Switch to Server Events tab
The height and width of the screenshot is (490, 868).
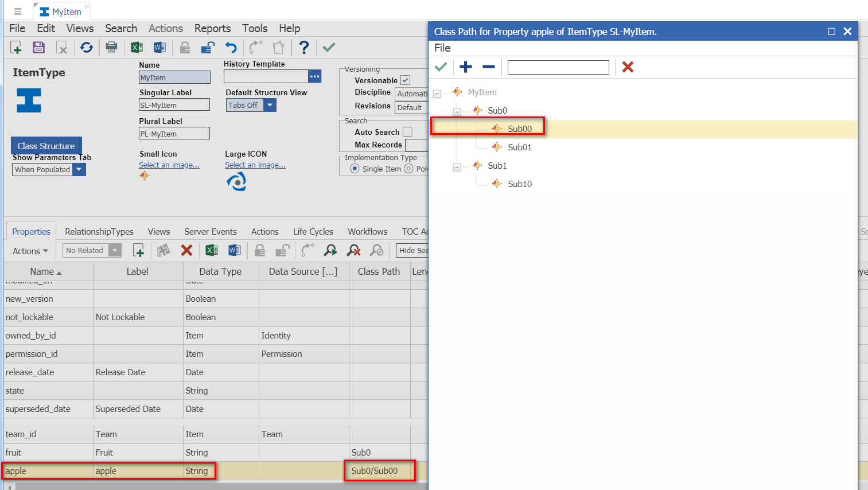[211, 231]
